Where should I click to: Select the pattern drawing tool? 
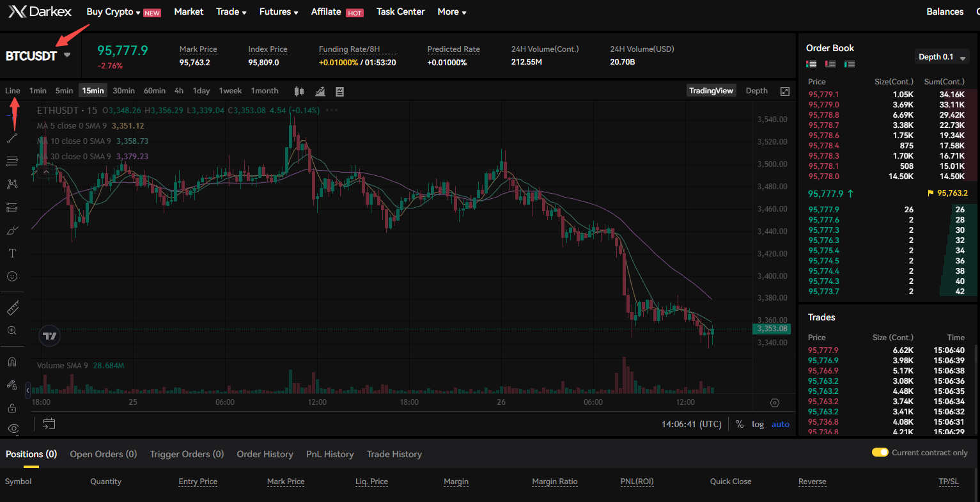12,184
